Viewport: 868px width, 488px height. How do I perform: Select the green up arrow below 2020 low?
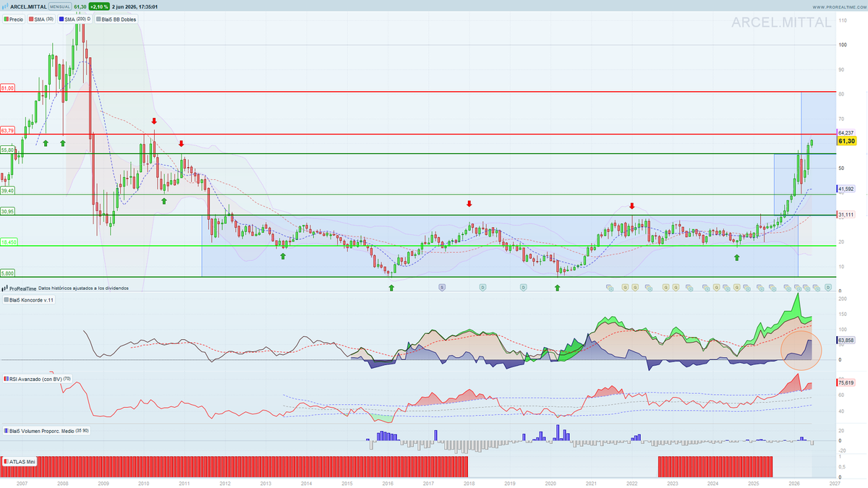557,288
